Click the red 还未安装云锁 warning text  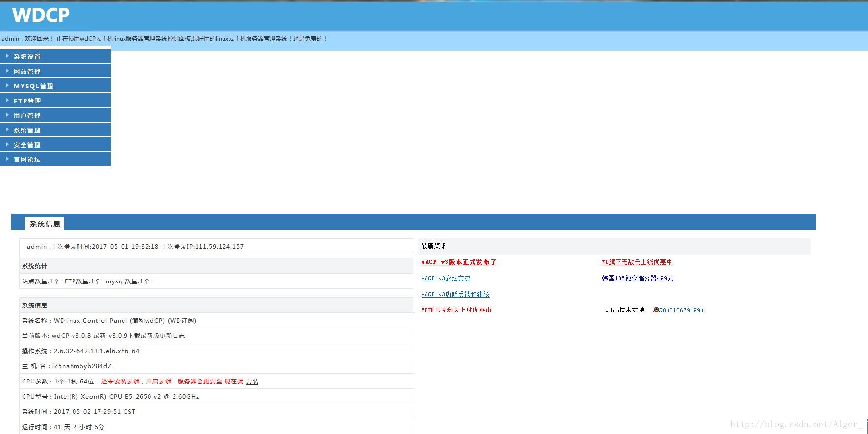(x=172, y=382)
